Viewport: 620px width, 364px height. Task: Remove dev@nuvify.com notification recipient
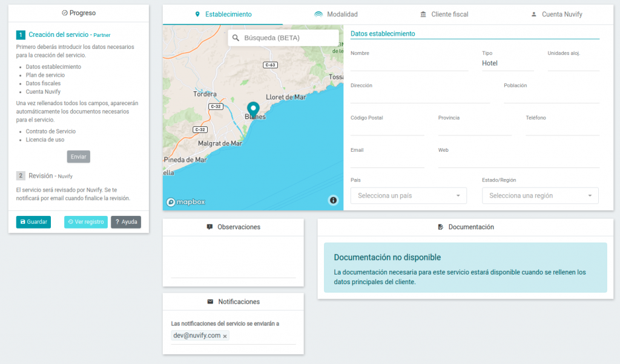point(225,336)
